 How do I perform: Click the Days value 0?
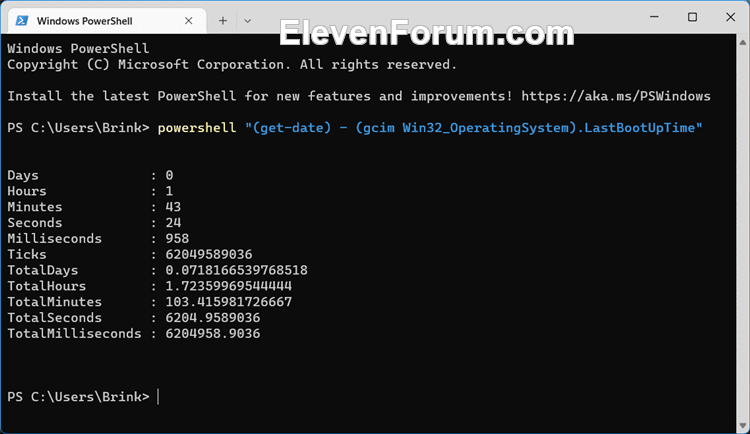169,175
